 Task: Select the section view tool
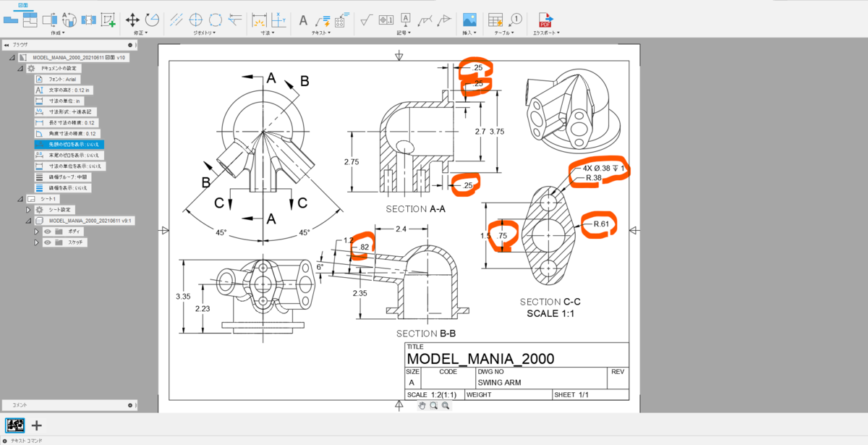50,20
